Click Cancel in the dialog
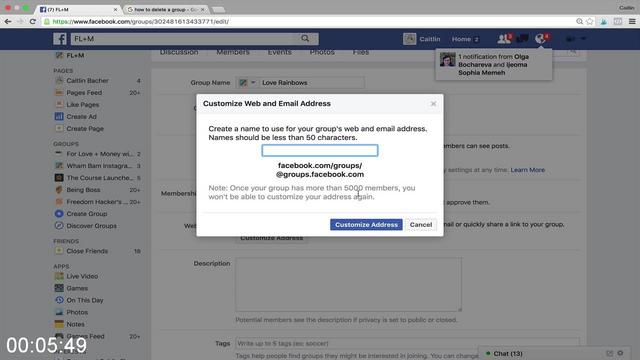 pyautogui.click(x=421, y=224)
